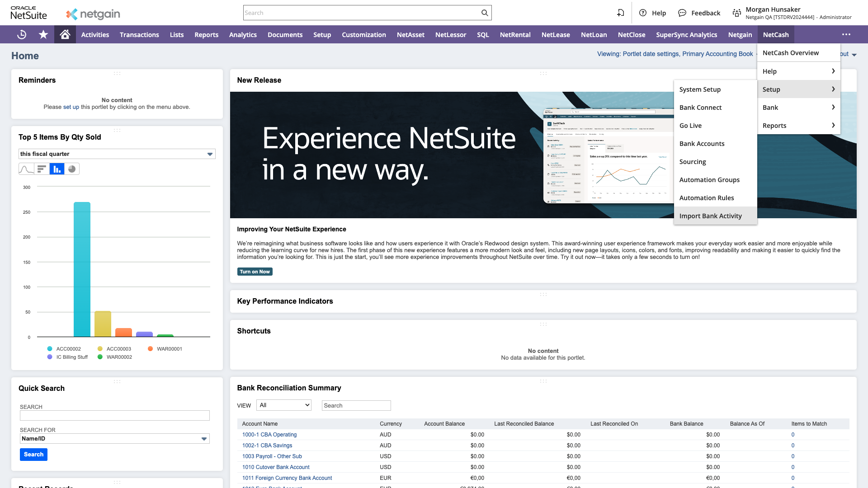Open the create new record icon
This screenshot has height=488, width=868.
tap(621, 13)
